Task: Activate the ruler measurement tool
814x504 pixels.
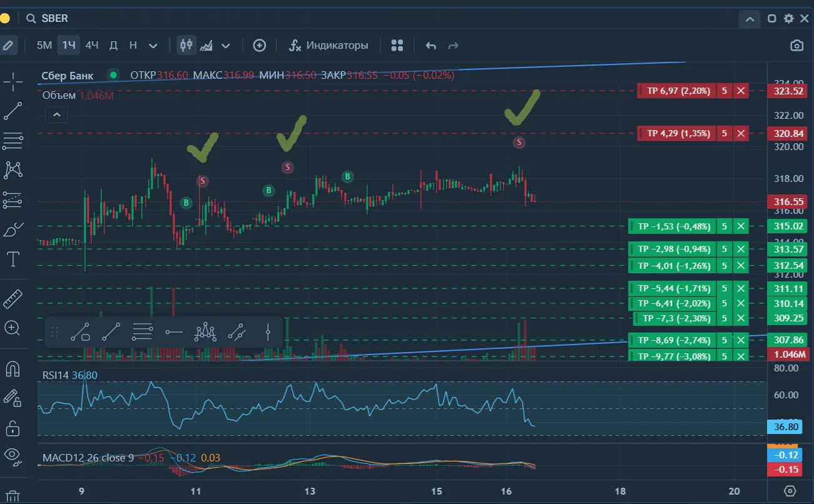Action: (x=13, y=299)
